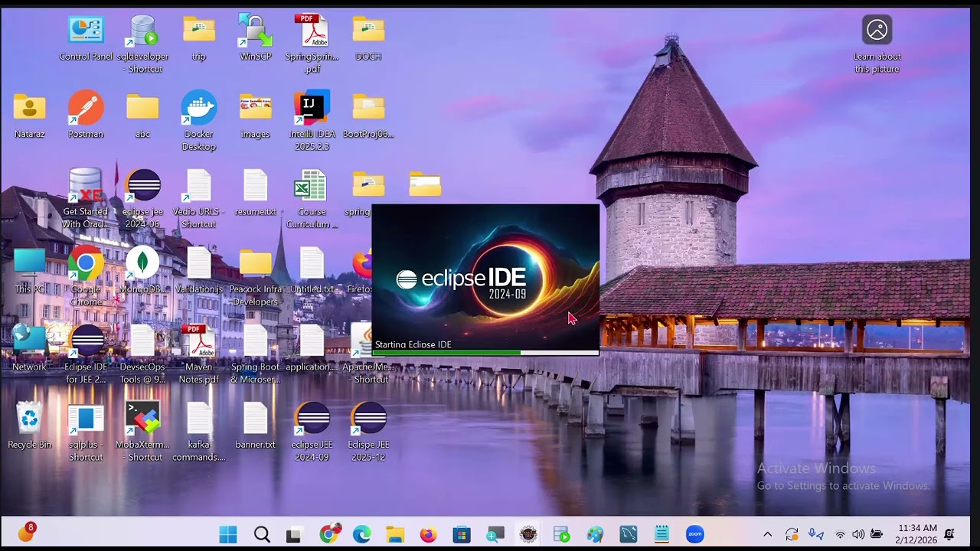Image resolution: width=980 pixels, height=551 pixels.
Task: Select the Nataraz user folder
Action: (x=30, y=116)
